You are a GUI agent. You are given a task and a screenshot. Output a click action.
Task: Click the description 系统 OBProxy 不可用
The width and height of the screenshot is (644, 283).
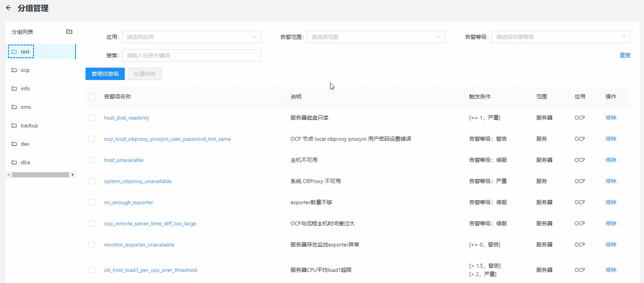click(x=315, y=181)
